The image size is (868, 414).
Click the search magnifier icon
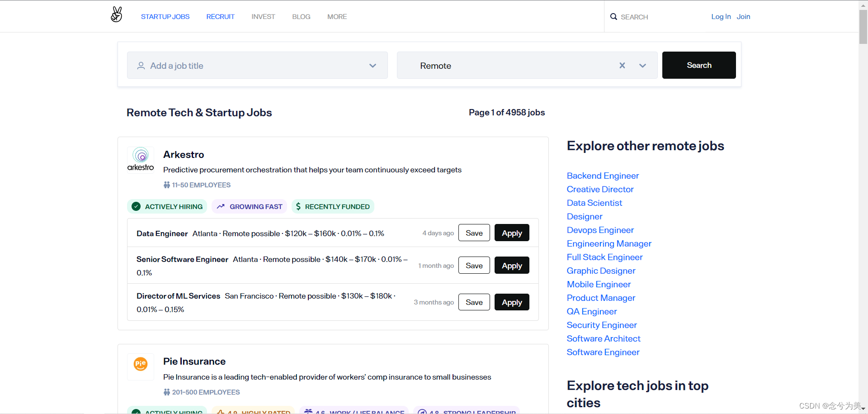613,17
